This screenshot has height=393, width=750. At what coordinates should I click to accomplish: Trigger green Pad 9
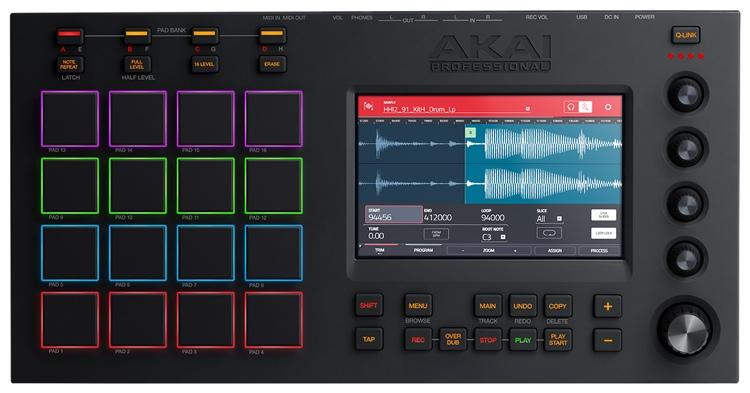[x=70, y=186]
